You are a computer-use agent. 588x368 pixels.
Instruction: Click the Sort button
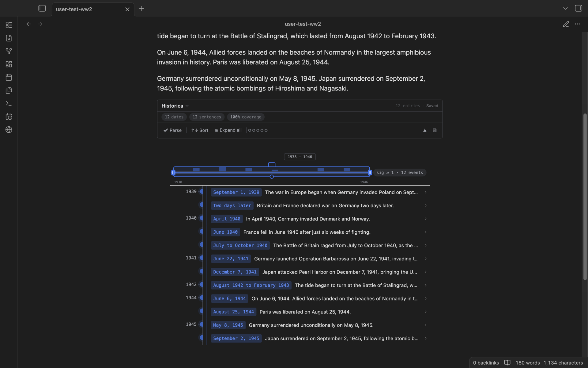(200, 130)
